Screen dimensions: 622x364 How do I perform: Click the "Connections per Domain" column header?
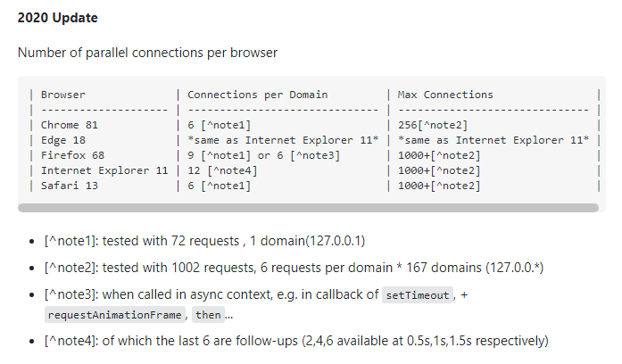pyautogui.click(x=257, y=95)
